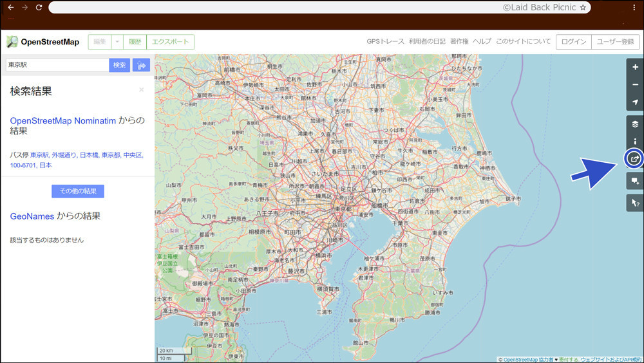Image resolution: width=644 pixels, height=363 pixels.
Task: Open the GeoNames link
Action: (x=32, y=216)
